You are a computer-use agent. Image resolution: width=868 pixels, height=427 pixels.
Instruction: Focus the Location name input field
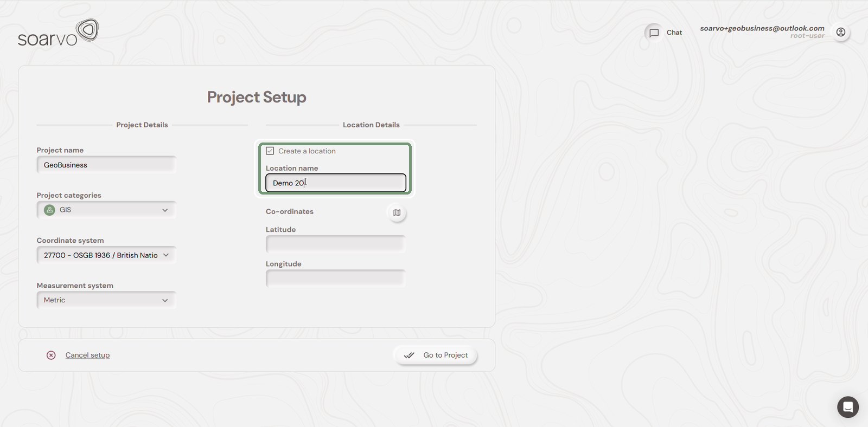click(x=336, y=183)
